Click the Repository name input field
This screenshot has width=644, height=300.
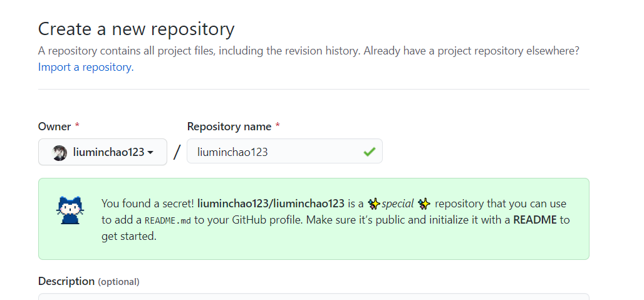pyautogui.click(x=284, y=151)
